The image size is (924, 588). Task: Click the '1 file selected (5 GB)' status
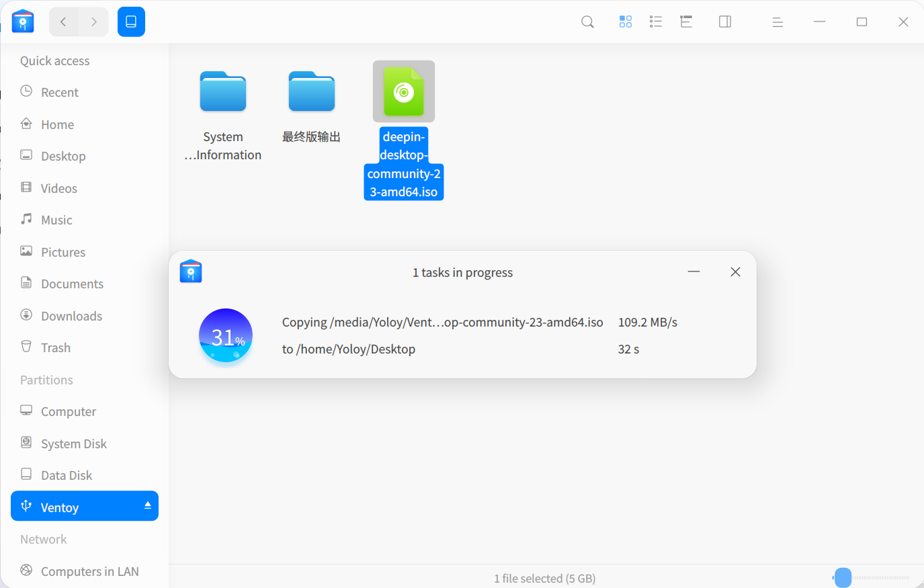(x=545, y=578)
